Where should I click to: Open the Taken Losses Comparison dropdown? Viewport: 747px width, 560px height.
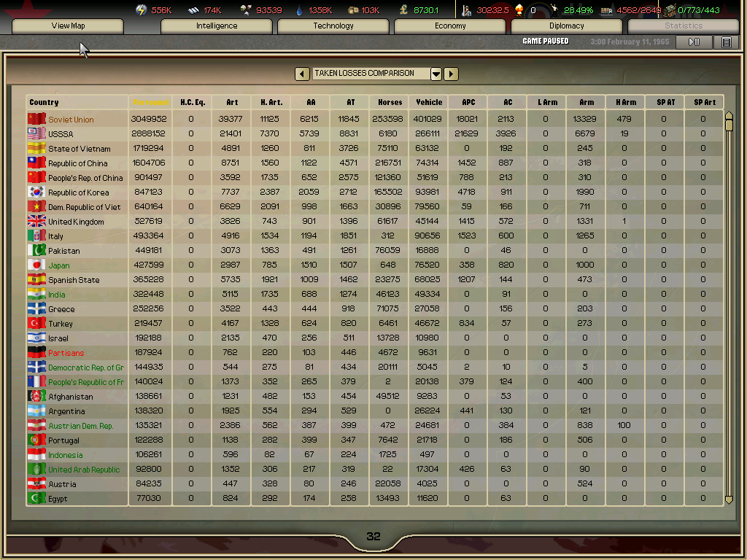tap(436, 74)
